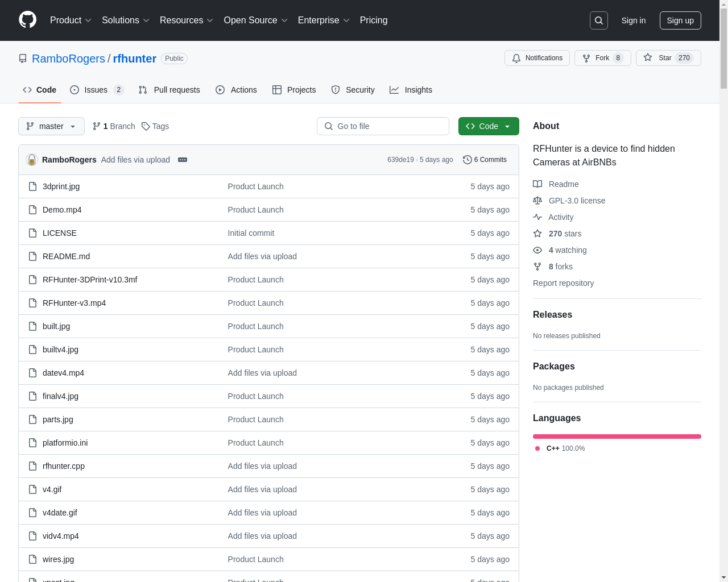The image size is (728, 582).
Task: Click the file icon beside v4.gif
Action: click(32, 489)
